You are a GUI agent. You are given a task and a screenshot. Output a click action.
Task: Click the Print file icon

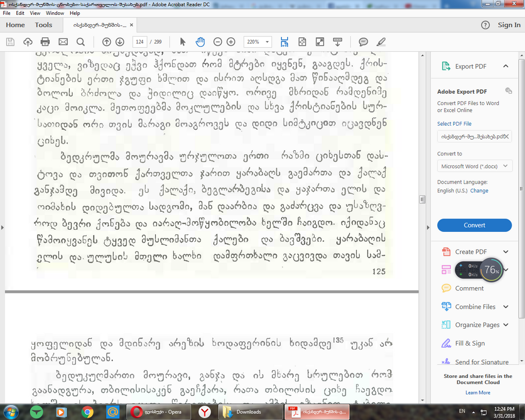(45, 42)
